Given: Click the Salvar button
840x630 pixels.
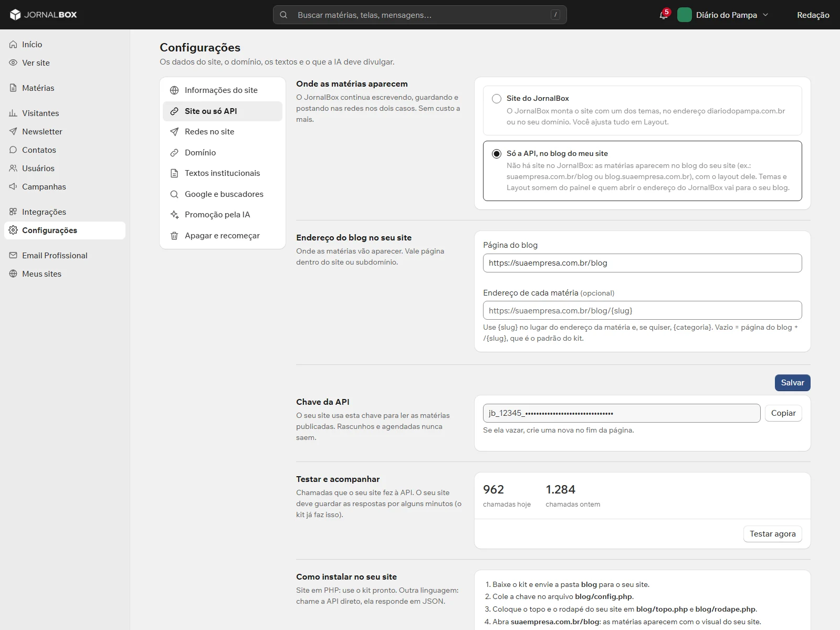Looking at the screenshot, I should [x=792, y=383].
